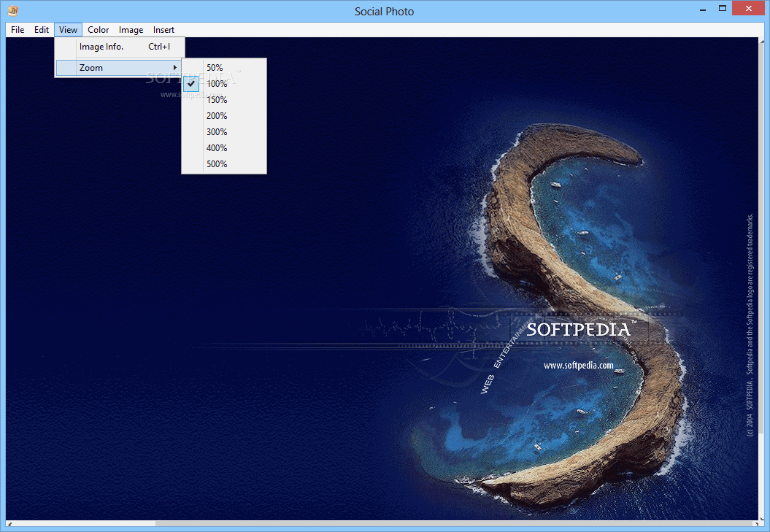Set zoom to 50%
770x532 pixels.
click(x=224, y=68)
